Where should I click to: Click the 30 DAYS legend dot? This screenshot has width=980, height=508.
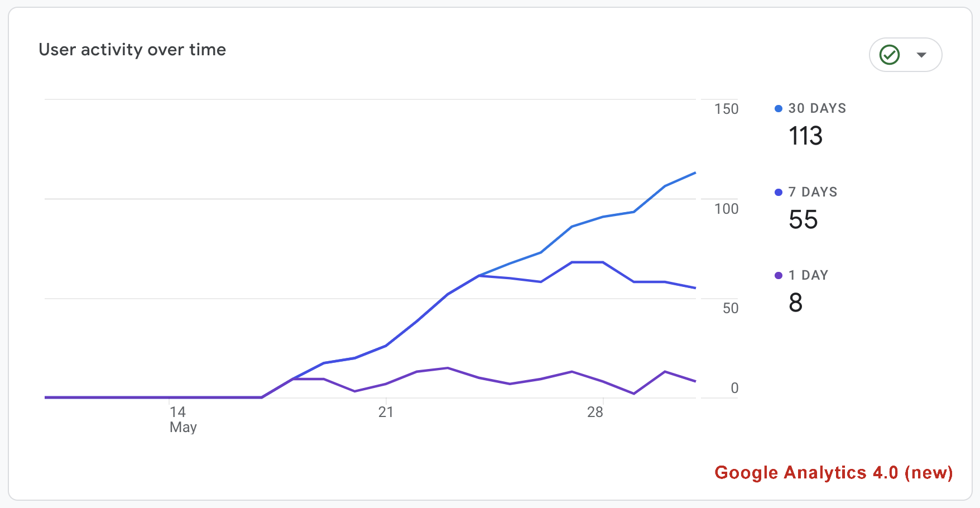pyautogui.click(x=779, y=109)
